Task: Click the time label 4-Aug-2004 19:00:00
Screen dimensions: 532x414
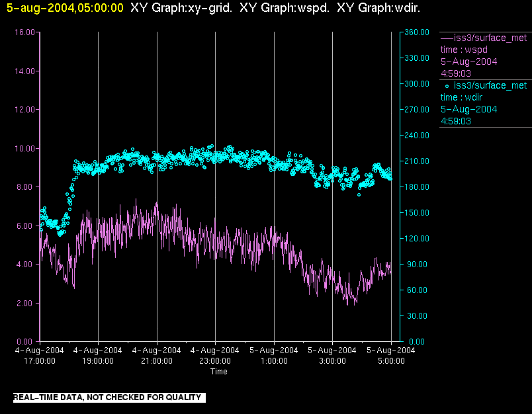Action: [98, 356]
